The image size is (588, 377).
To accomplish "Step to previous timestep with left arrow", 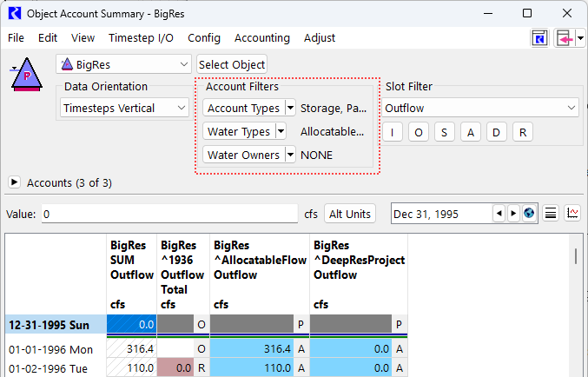I will 499,214.
